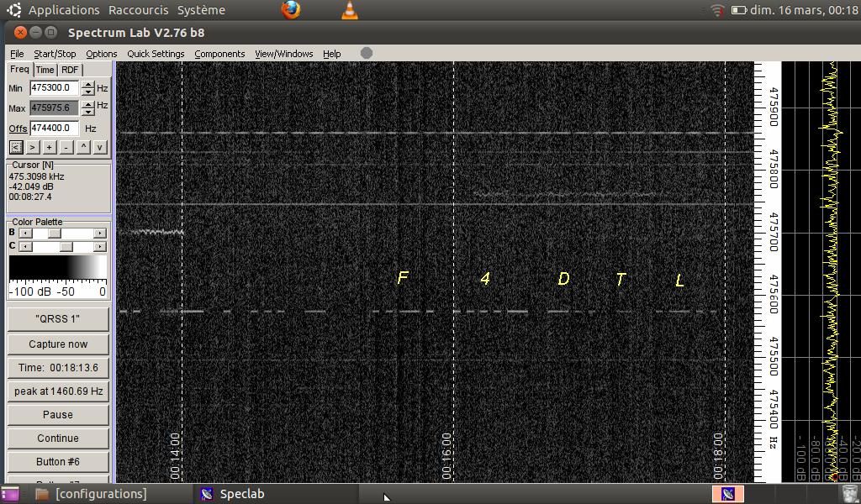Viewport: 861px width, 504px height.
Task: Launch Firefox from the top panel
Action: coord(290,10)
